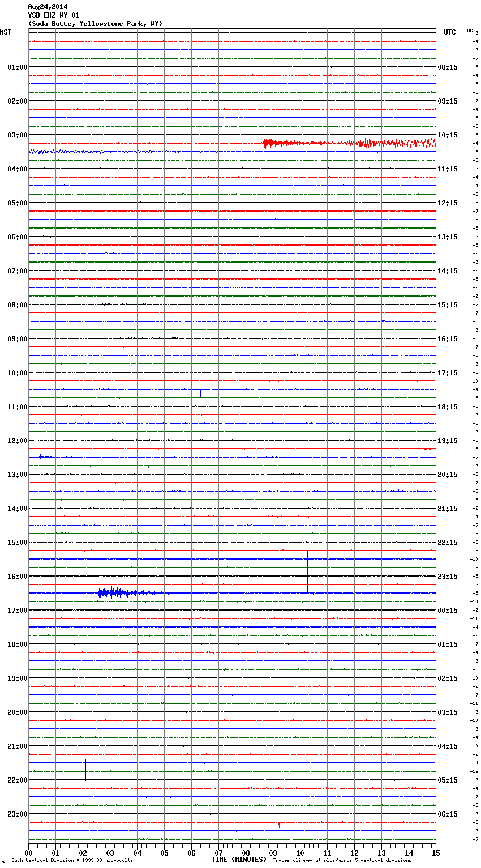This screenshot has width=481, height=868.
Task: Click the -12 DC offset value
Action: pos(475,771)
